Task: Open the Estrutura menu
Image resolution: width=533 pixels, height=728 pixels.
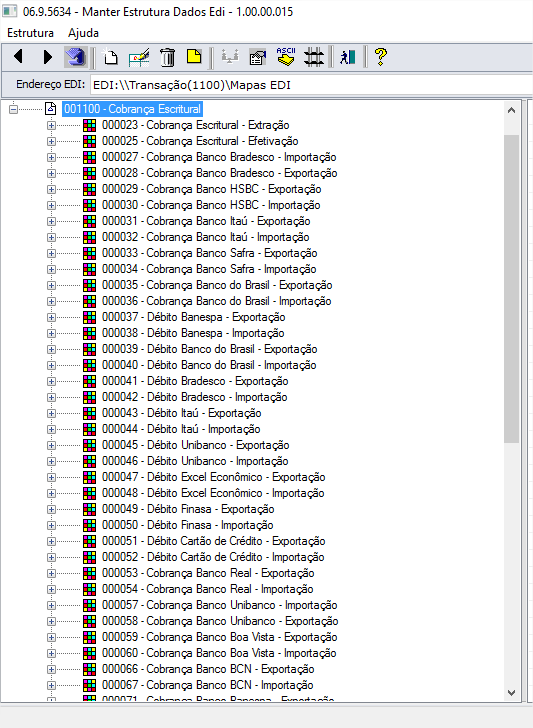Action: click(x=30, y=33)
